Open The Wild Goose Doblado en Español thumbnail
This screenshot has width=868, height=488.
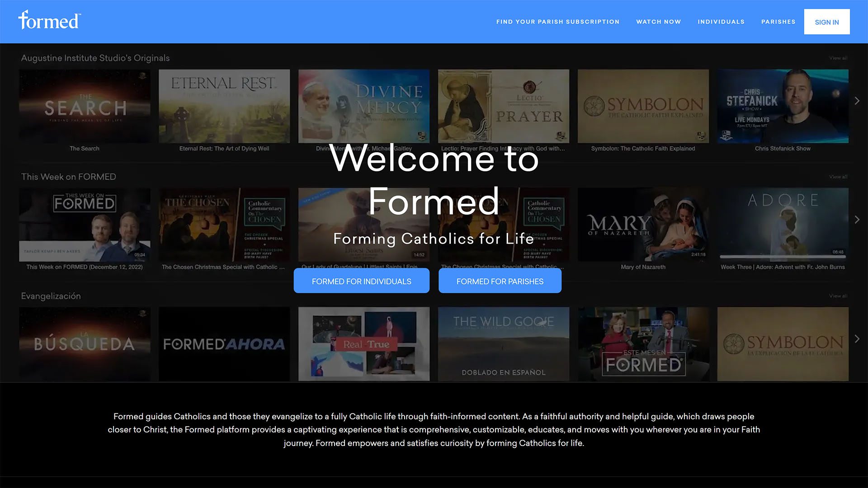click(504, 344)
